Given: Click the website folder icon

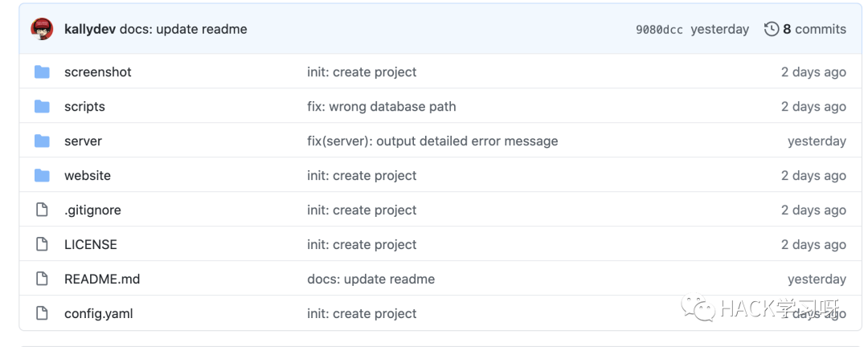Looking at the screenshot, I should (x=43, y=176).
